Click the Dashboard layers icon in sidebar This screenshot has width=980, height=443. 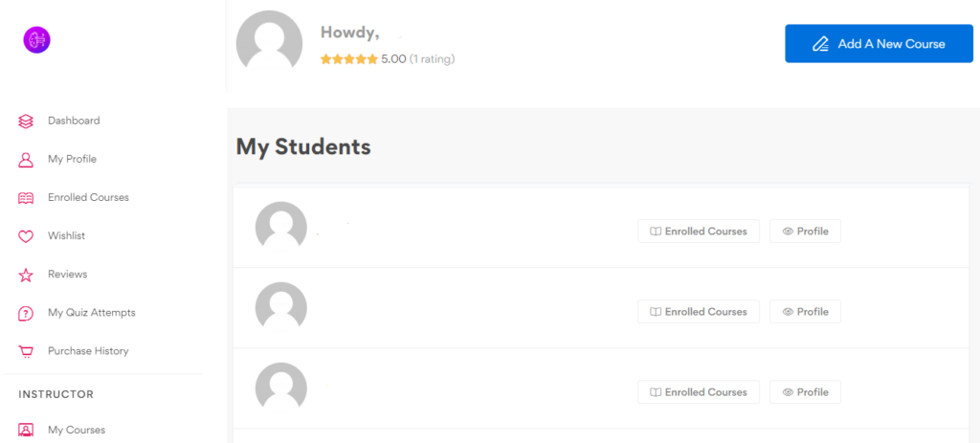tap(26, 122)
